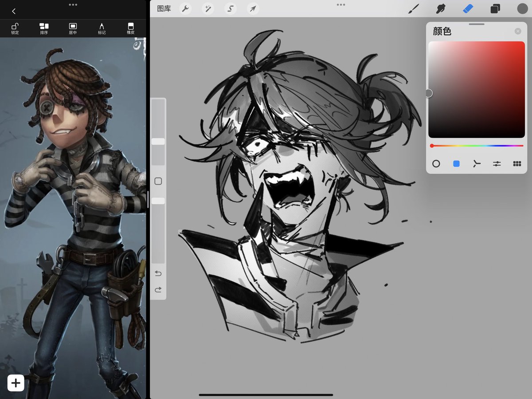Switch to the Disc color tab
This screenshot has width=532, height=399.
pos(436,164)
